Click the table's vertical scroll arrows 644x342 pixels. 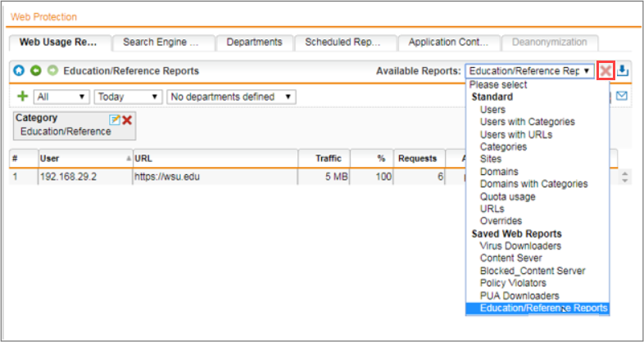point(626,176)
